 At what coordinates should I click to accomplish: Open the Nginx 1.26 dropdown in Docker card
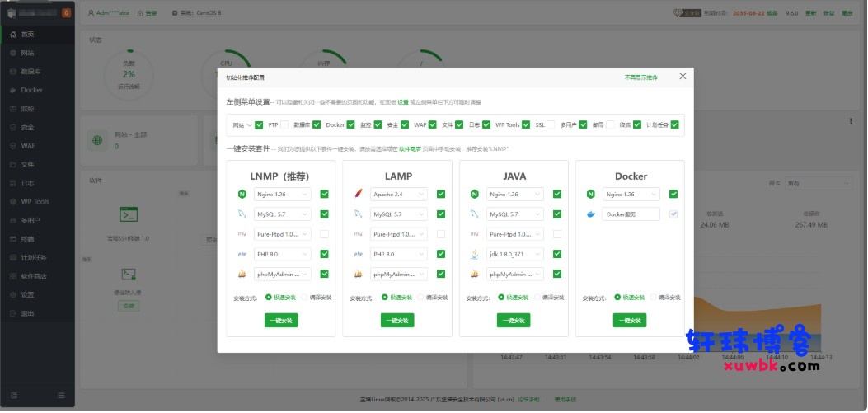coord(631,195)
